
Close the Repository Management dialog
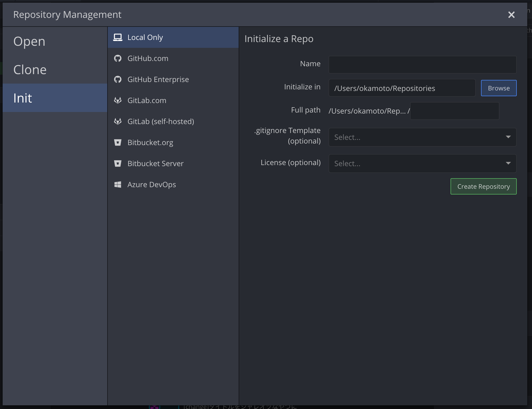click(x=511, y=15)
